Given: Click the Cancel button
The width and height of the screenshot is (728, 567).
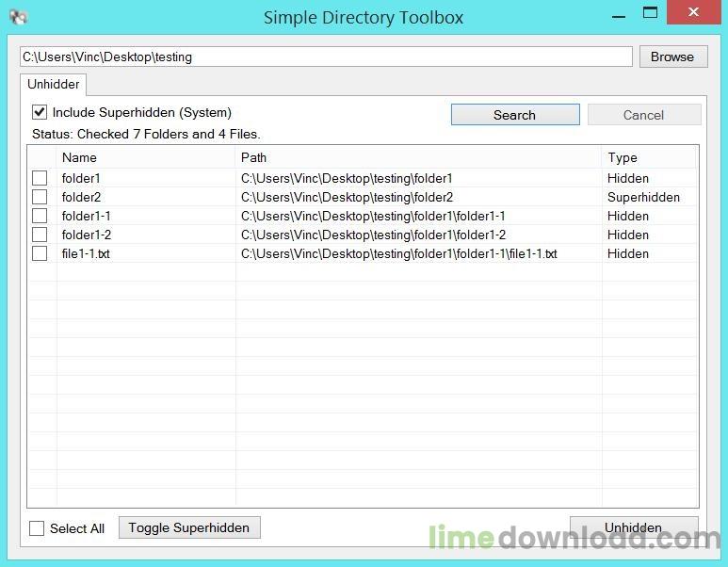Looking at the screenshot, I should tap(644, 115).
